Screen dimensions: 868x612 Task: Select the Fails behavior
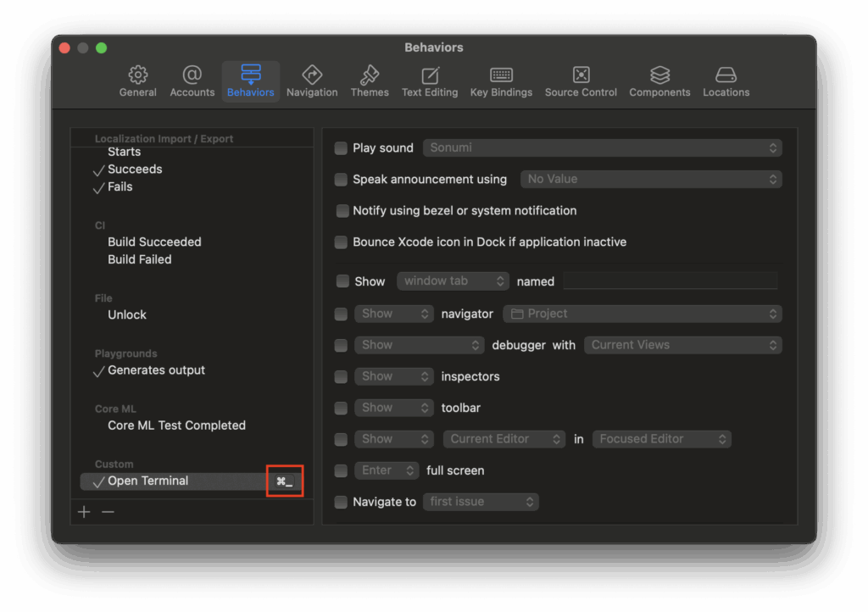(x=120, y=187)
